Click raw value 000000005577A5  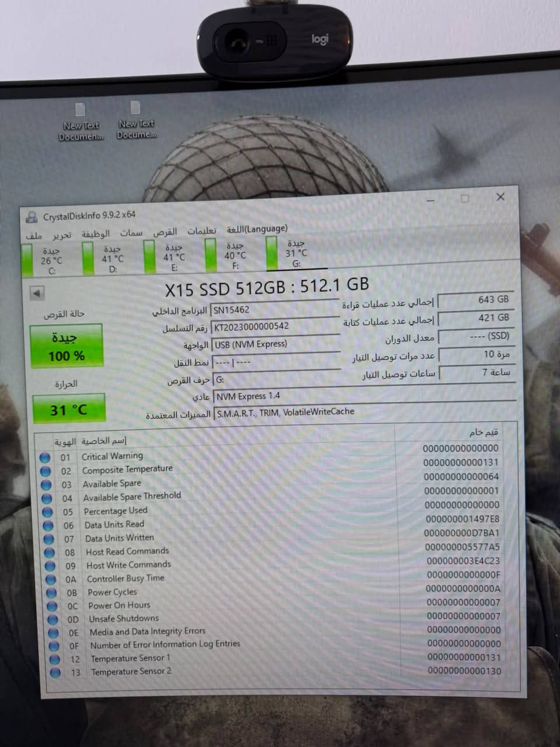463,547
